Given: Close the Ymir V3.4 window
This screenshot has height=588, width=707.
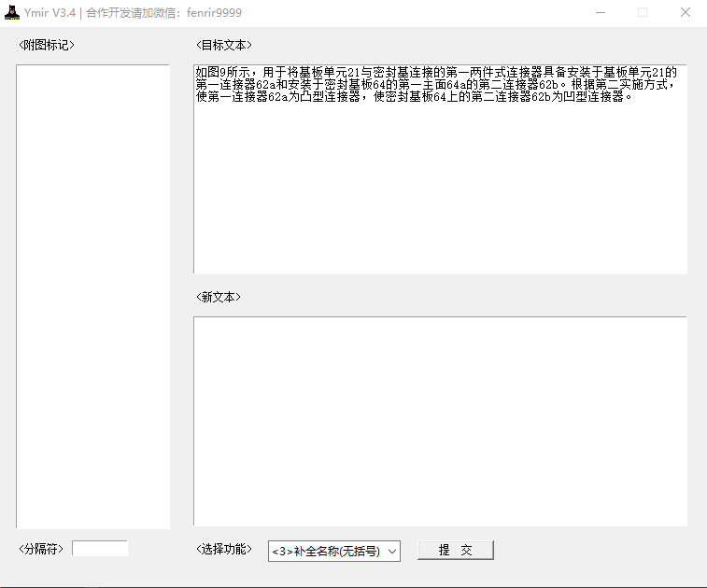Looking at the screenshot, I should pyautogui.click(x=685, y=13).
